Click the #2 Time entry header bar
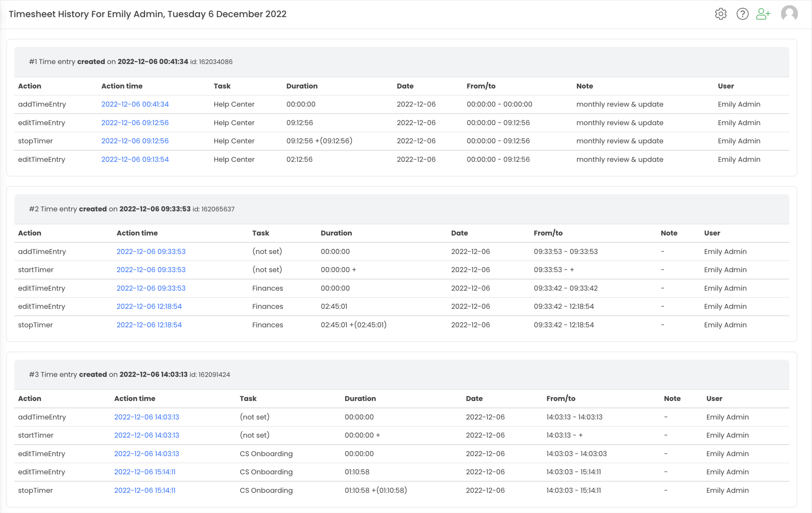Image resolution: width=812 pixels, height=513 pixels. pos(131,209)
